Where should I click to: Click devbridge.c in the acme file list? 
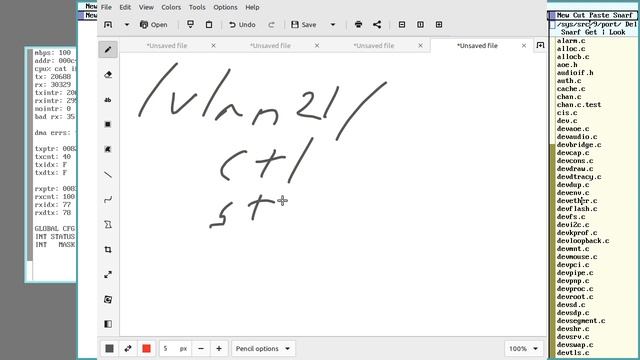(x=579, y=145)
